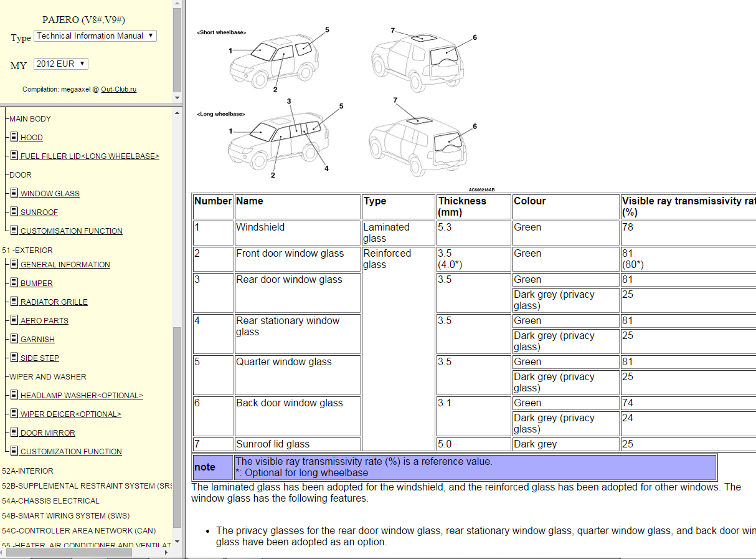Image resolution: width=756 pixels, height=559 pixels.
Task: Open the GENERAL INFORMATION link under Exterior
Action: tap(65, 265)
